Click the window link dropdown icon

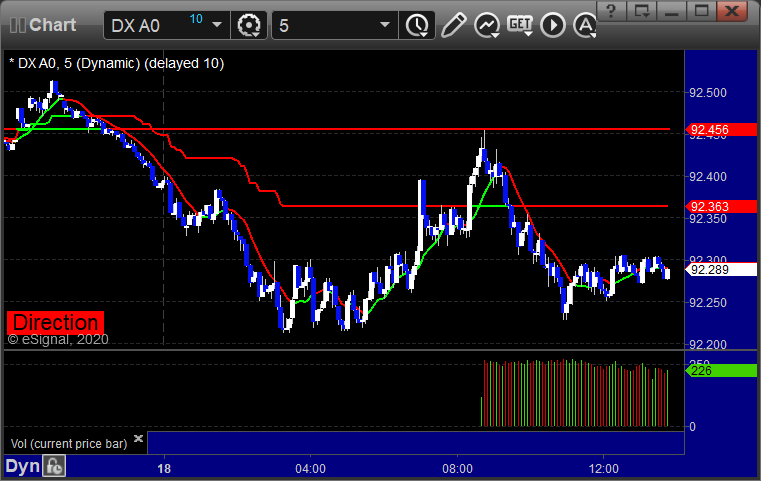pyautogui.click(x=641, y=11)
